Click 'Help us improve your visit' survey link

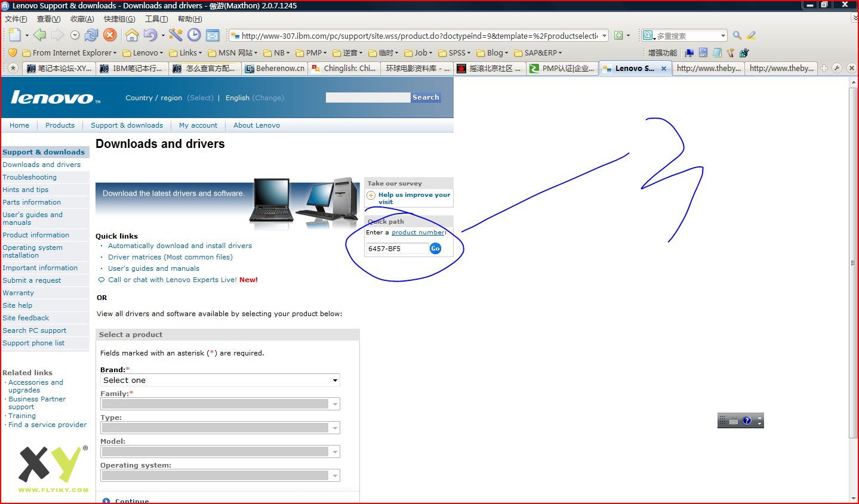click(414, 198)
